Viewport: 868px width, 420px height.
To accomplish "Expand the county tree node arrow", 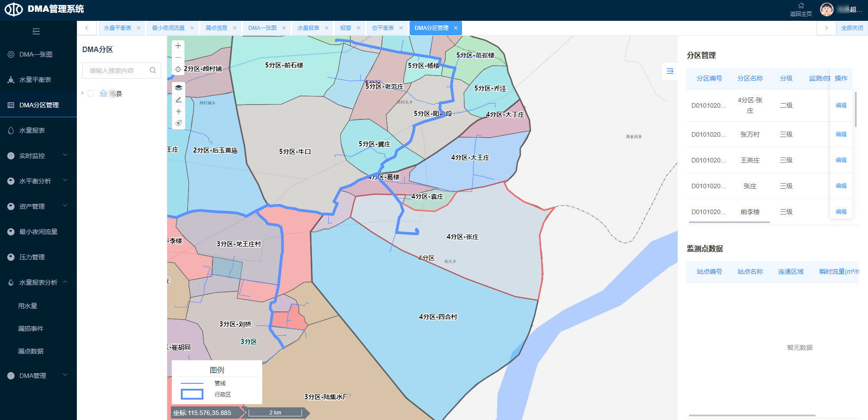I will [83, 93].
